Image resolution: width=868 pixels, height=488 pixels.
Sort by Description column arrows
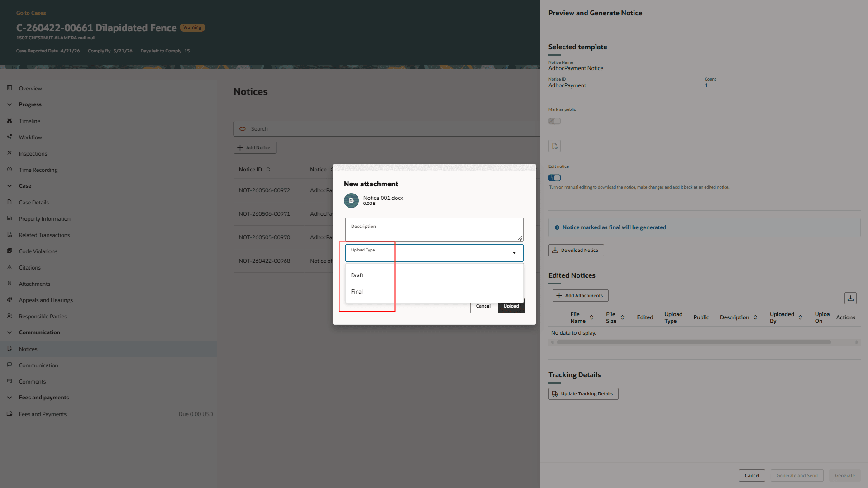tap(755, 317)
